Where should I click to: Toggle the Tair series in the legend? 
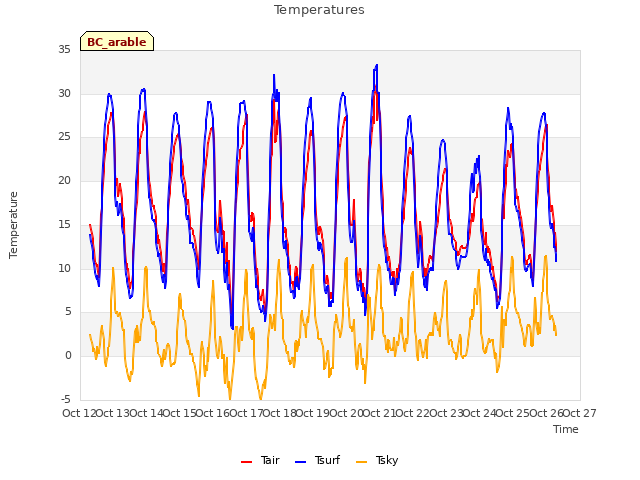click(260, 460)
